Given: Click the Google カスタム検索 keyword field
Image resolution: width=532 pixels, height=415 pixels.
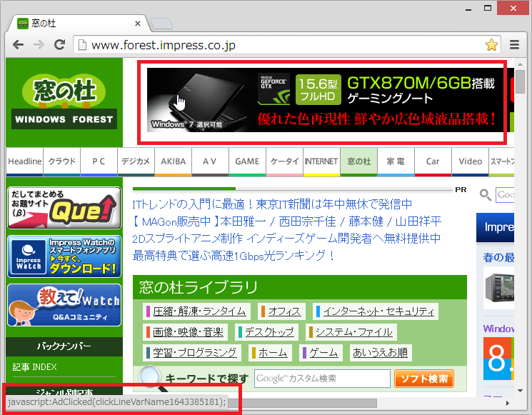Looking at the screenshot, I should point(322,379).
